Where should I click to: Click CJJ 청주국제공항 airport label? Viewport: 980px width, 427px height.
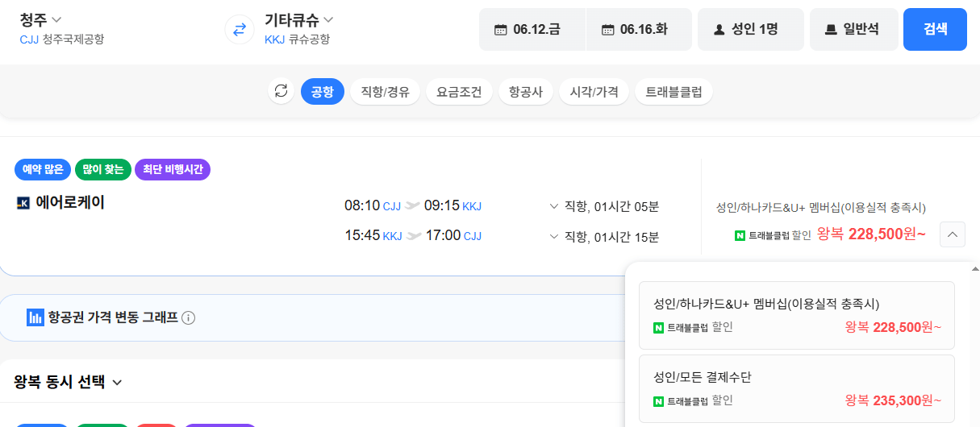[61, 39]
